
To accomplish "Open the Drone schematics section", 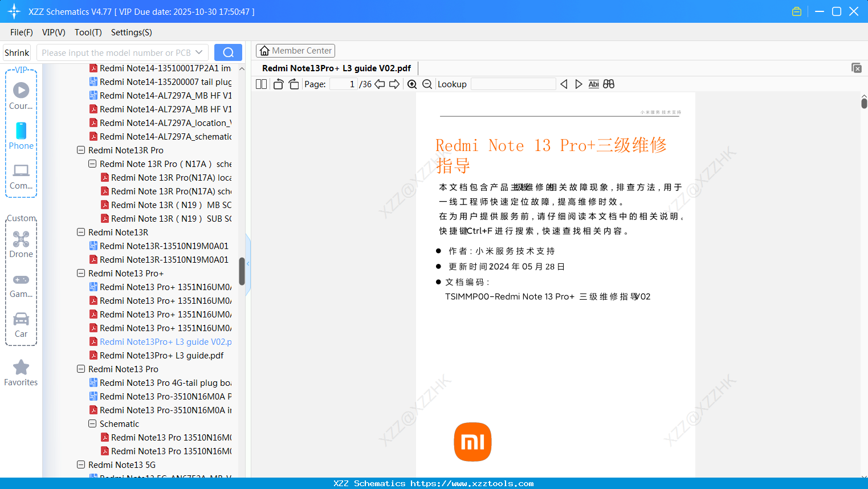I will 21,244.
